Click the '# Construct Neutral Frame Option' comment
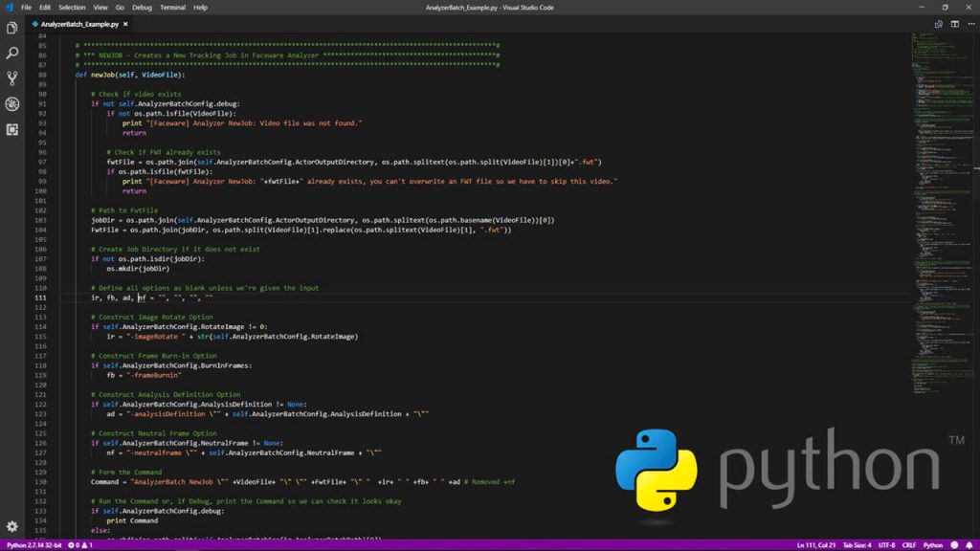Image resolution: width=980 pixels, height=551 pixels. pos(154,433)
